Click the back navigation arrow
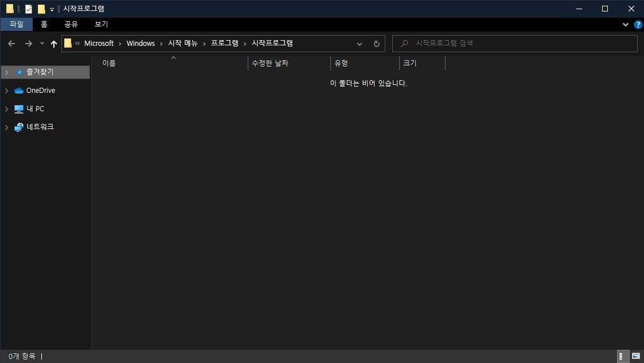644x363 pixels. [11, 43]
